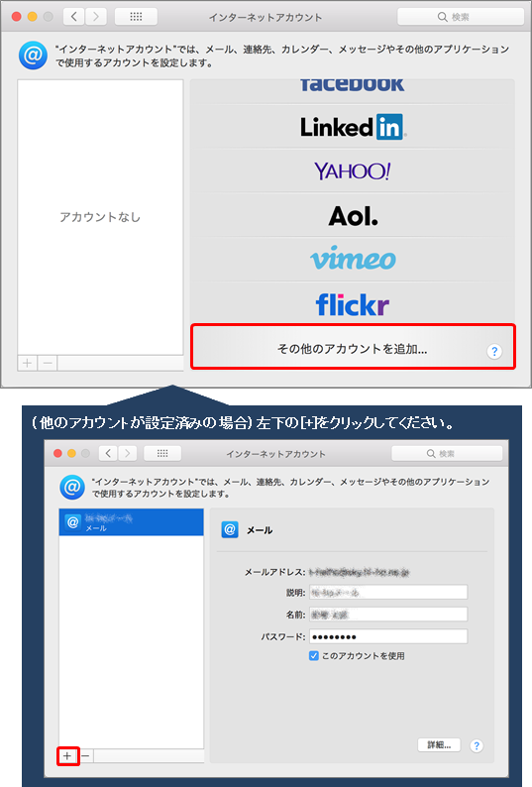Pick the vimeo account provider

(x=353, y=259)
